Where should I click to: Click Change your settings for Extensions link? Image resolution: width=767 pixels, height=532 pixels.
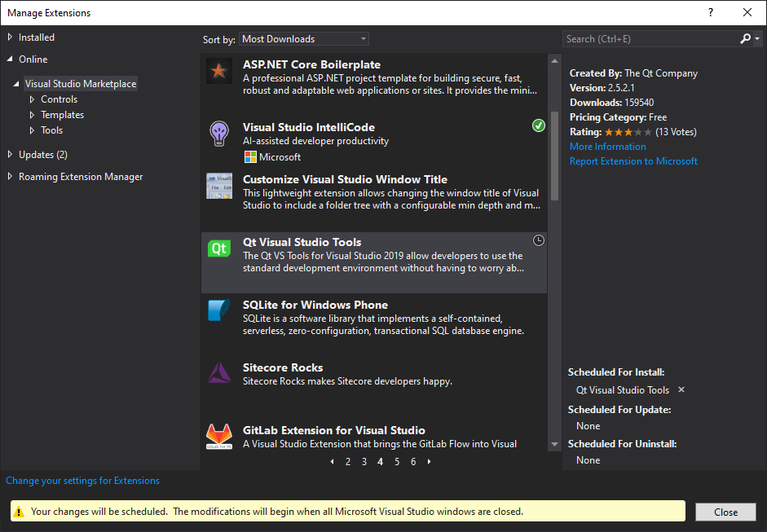[82, 481]
